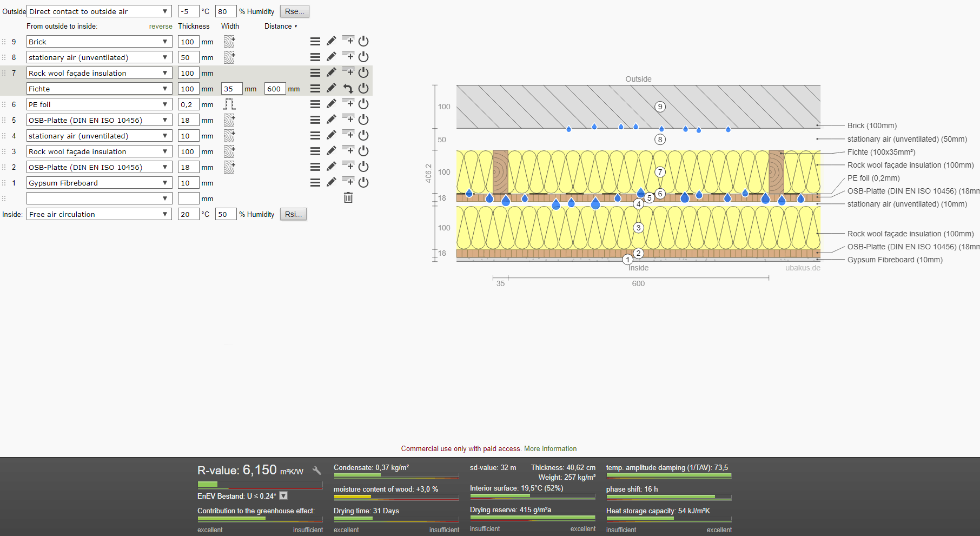Image resolution: width=980 pixels, height=536 pixels.
Task: Disable layer 3 Rock wool insulation
Action: tap(363, 151)
